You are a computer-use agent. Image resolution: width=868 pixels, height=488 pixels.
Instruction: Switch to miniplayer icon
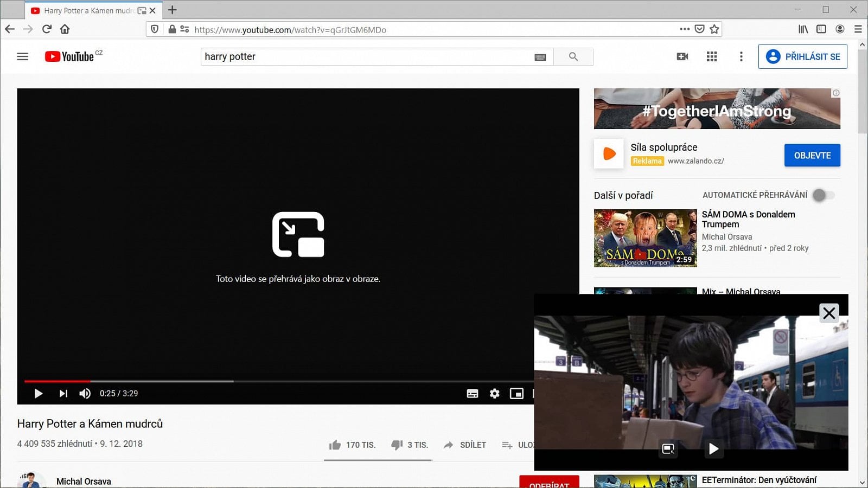tap(516, 394)
